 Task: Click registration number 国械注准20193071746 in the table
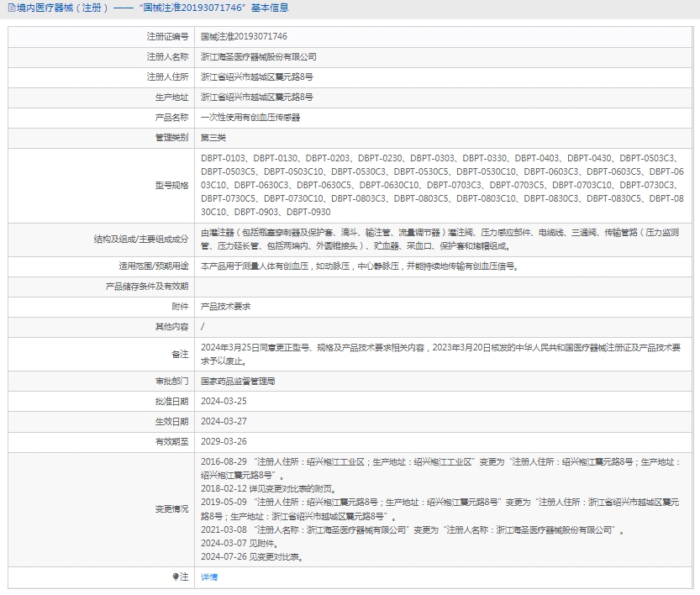(244, 37)
